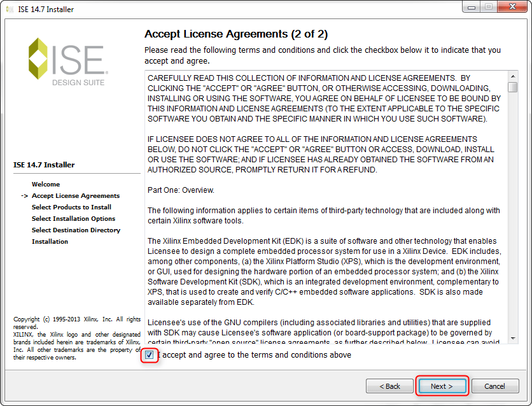Minimize the ISE 14.7 Installer window
532x406 pixels.
[x=472, y=8]
